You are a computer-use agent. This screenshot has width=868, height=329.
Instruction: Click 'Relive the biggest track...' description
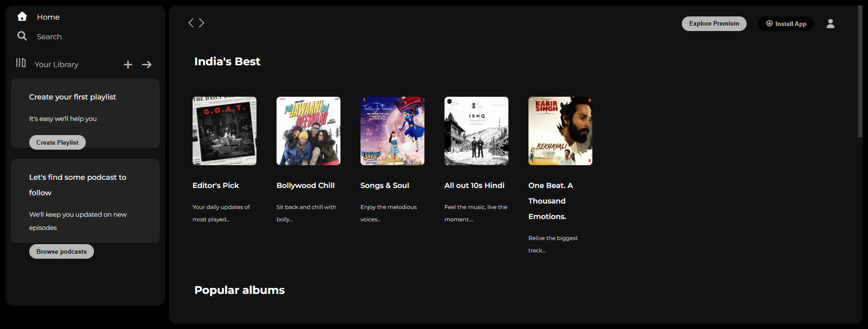point(553,244)
